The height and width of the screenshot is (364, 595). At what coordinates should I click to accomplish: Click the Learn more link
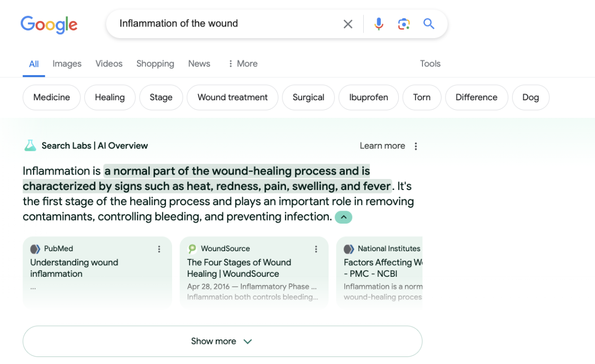[x=382, y=146]
